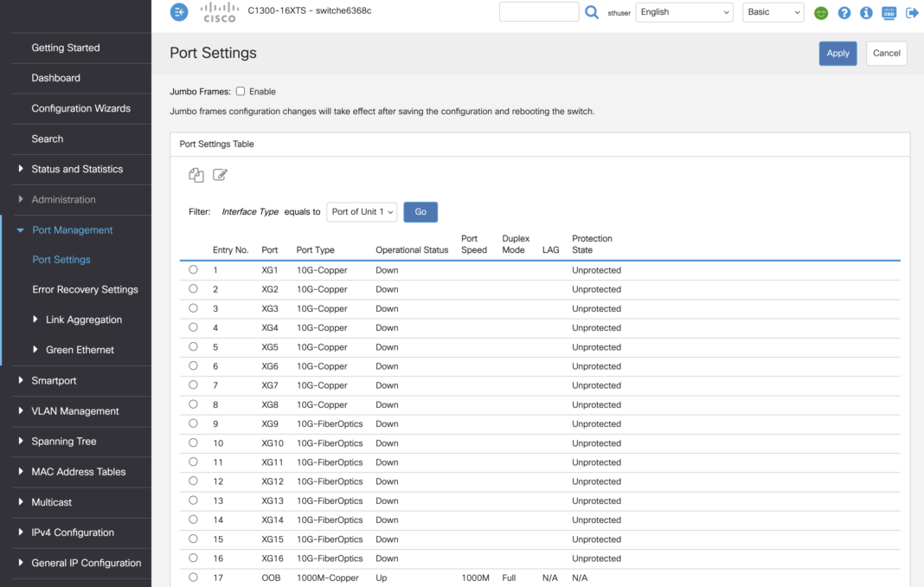The height and width of the screenshot is (587, 924).
Task: Click the 1000M port speed cell
Action: [x=475, y=577]
